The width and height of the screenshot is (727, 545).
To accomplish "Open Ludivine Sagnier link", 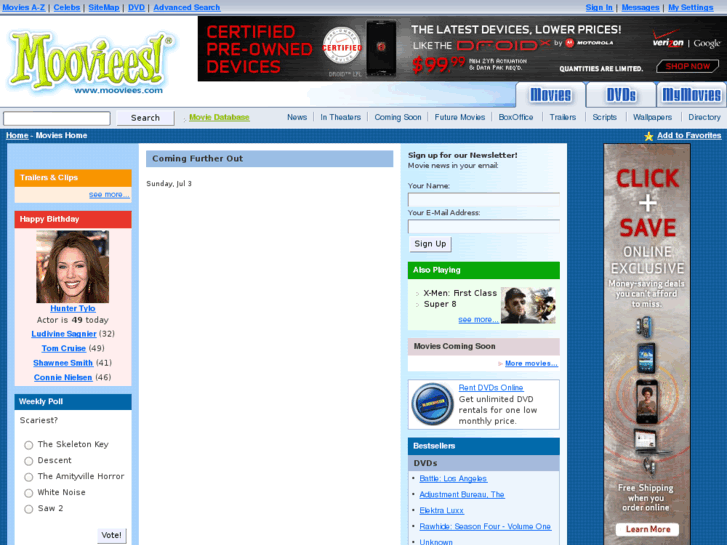I will (x=64, y=334).
